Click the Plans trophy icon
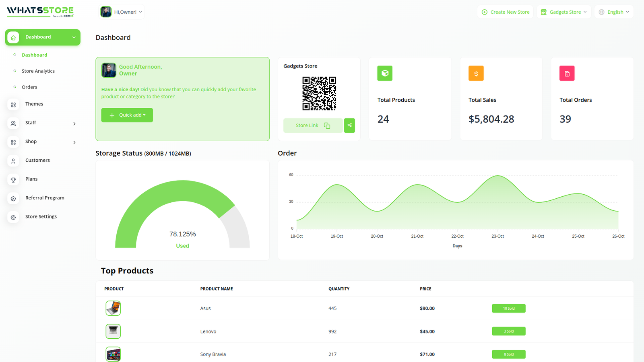 click(13, 179)
